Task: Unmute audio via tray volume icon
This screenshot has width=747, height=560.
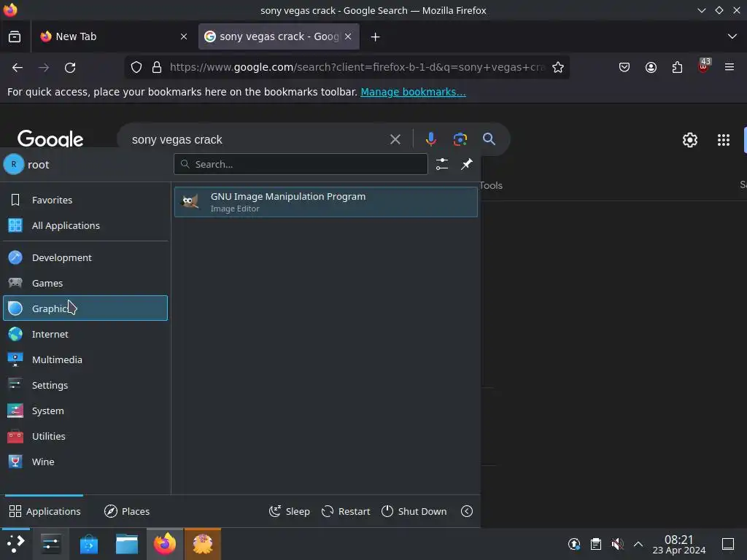Action: click(x=617, y=544)
